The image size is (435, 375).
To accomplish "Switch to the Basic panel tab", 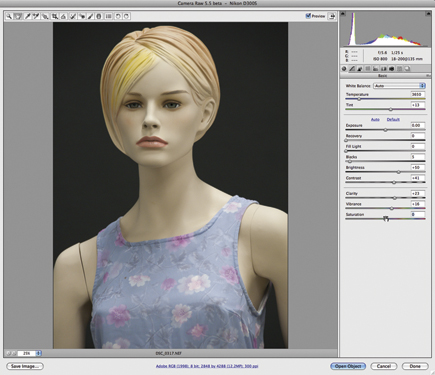I will click(344, 69).
